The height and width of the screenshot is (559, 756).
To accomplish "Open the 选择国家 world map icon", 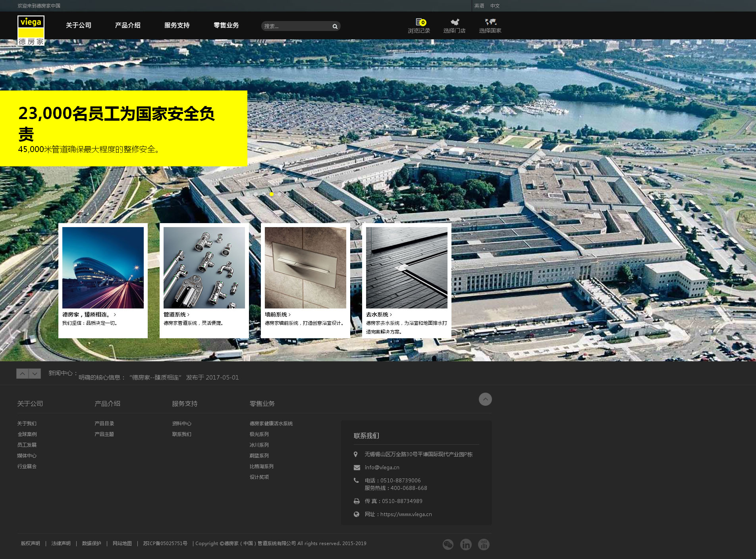I will (x=490, y=26).
